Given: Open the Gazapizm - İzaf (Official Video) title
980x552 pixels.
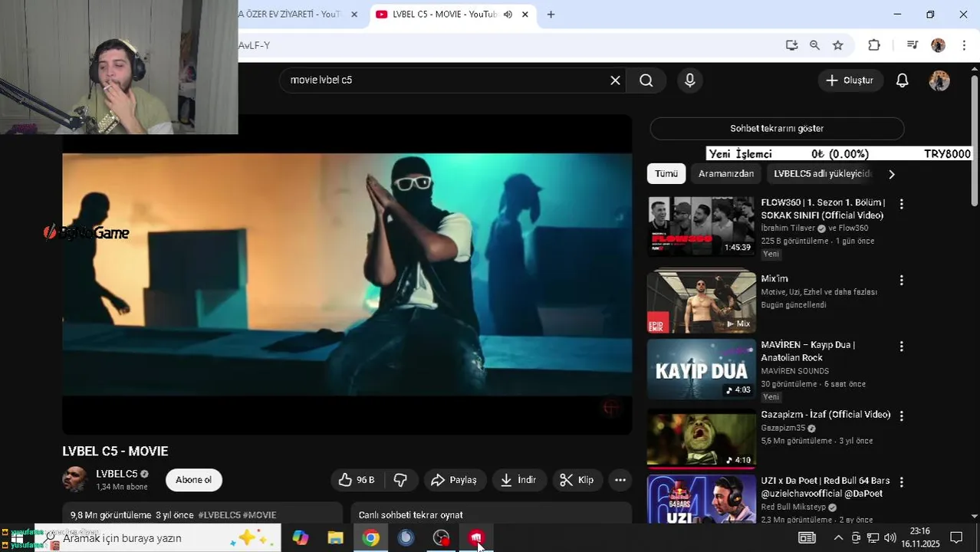Looking at the screenshot, I should 826,415.
